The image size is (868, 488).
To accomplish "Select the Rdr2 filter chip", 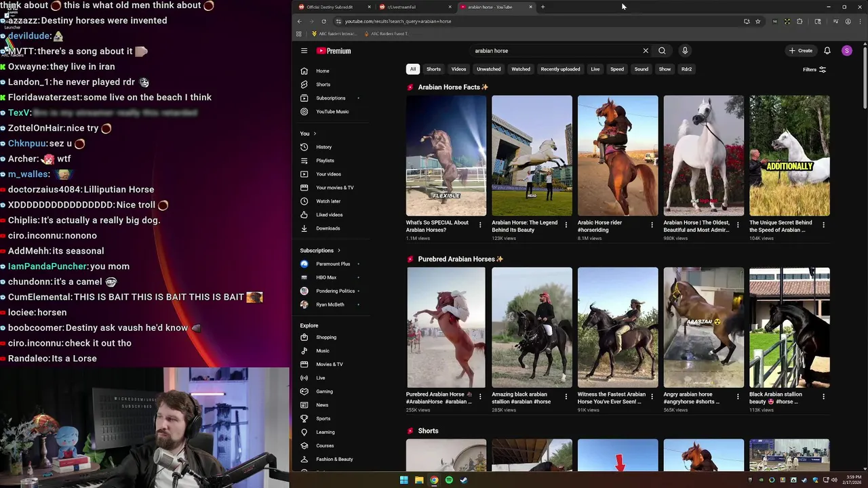I will tap(686, 69).
